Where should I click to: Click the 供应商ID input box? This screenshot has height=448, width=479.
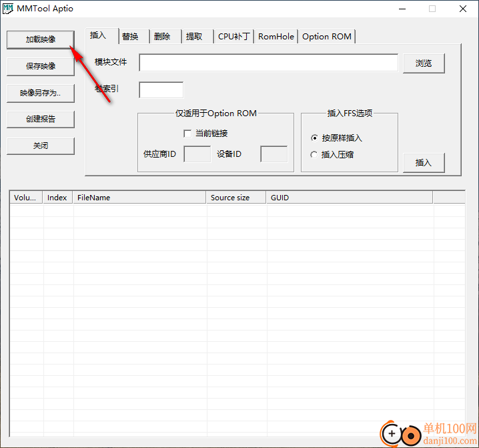[x=197, y=154]
